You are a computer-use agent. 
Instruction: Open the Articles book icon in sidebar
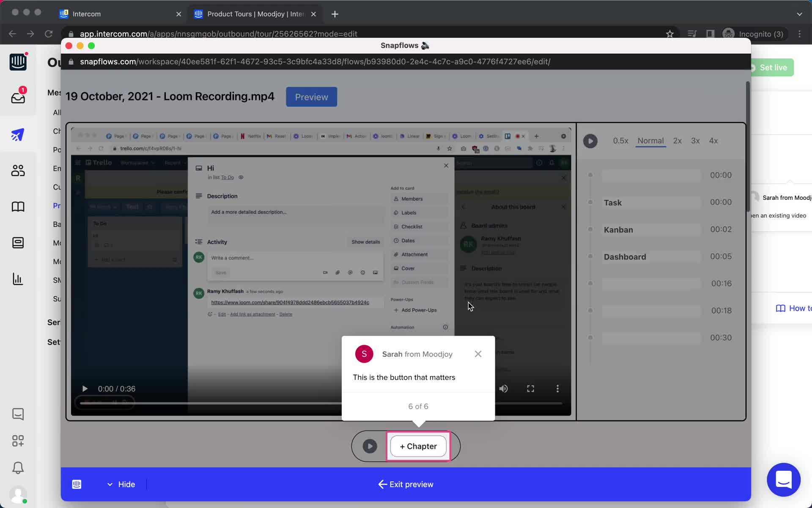coord(18,207)
